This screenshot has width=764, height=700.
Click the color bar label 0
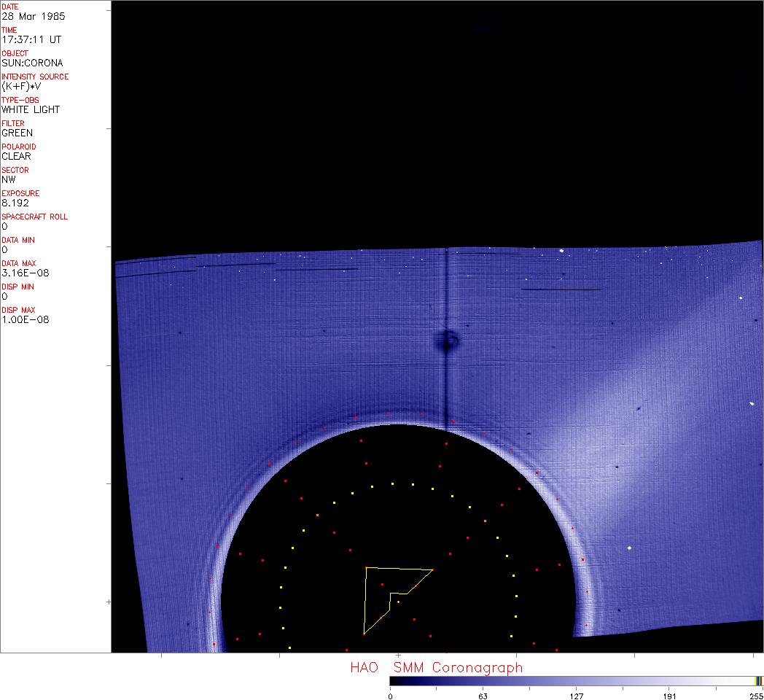(x=390, y=695)
